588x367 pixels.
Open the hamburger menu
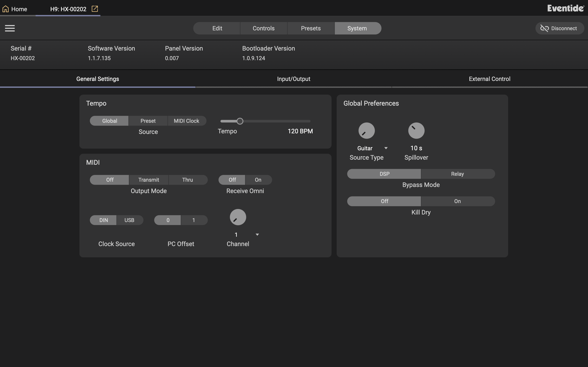click(10, 28)
